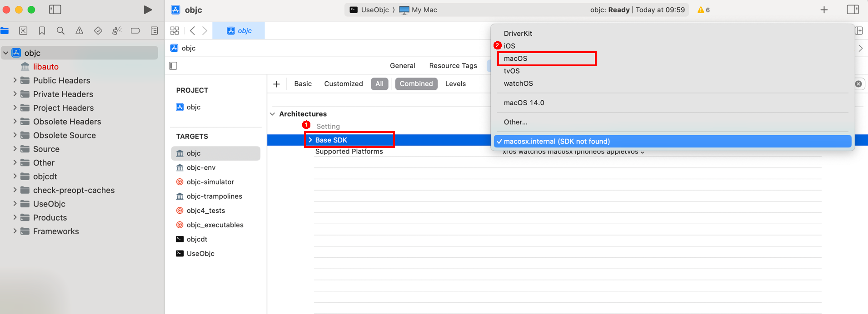Open the objc editor tab
This screenshot has width=868, height=314.
[x=239, y=31]
